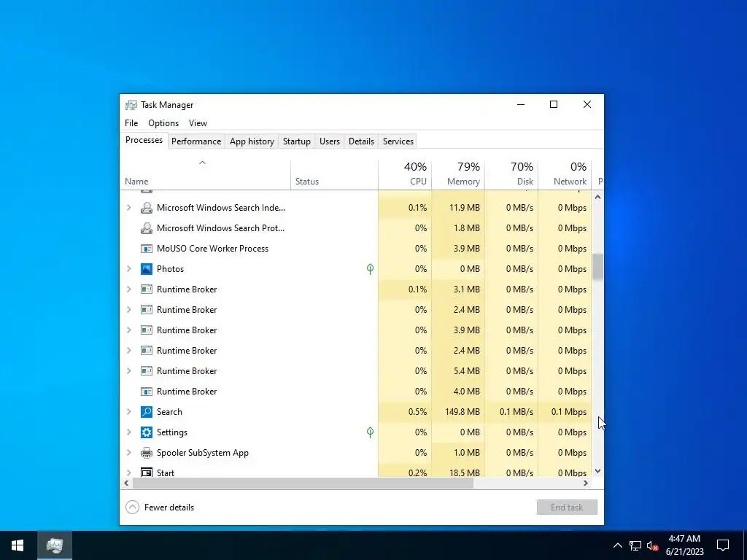
Task: Click the Fewer details link
Action: click(169, 507)
